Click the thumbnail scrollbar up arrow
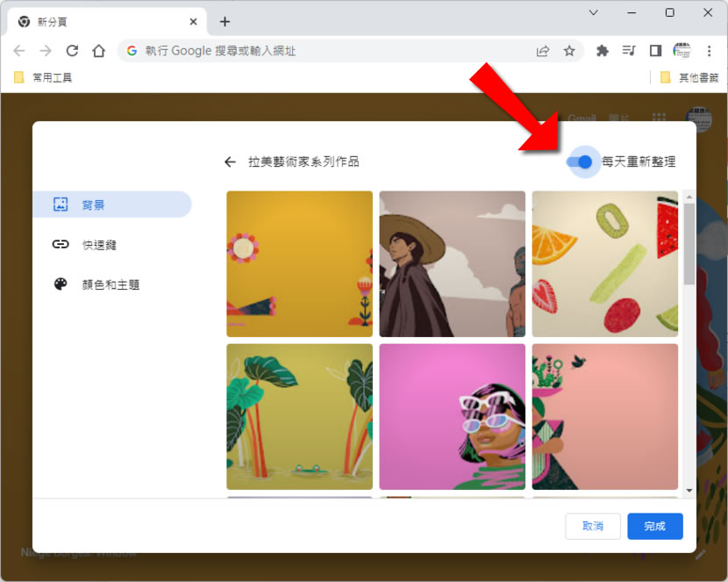Viewport: 728px width, 582px height. (x=689, y=197)
